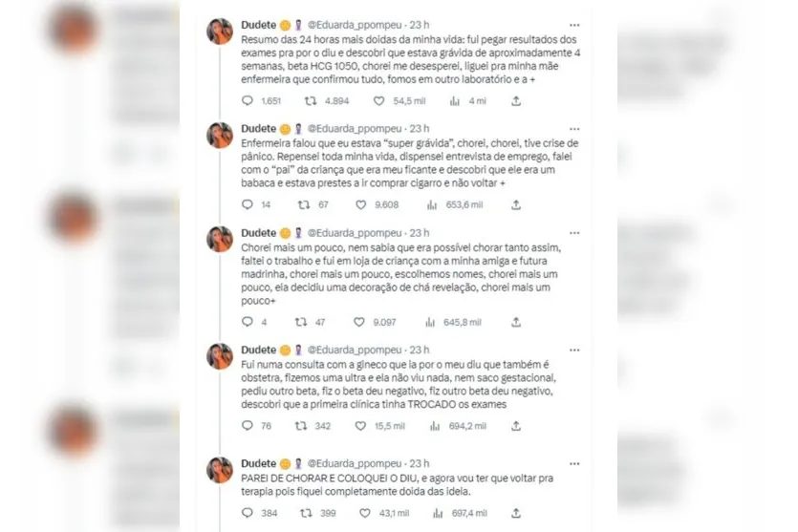Screen dimensions: 798x532
Task: Like the tweet with 54,5 mil likes
Action: tap(378, 100)
